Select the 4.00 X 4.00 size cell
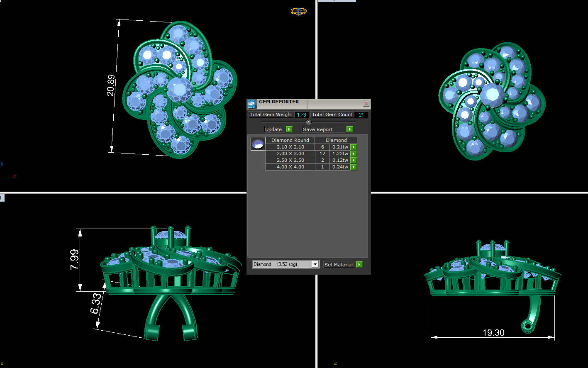The image size is (588, 368). [x=290, y=167]
